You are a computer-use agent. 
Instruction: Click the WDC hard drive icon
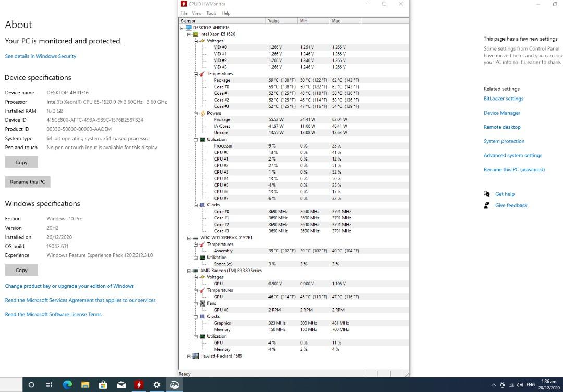point(195,238)
